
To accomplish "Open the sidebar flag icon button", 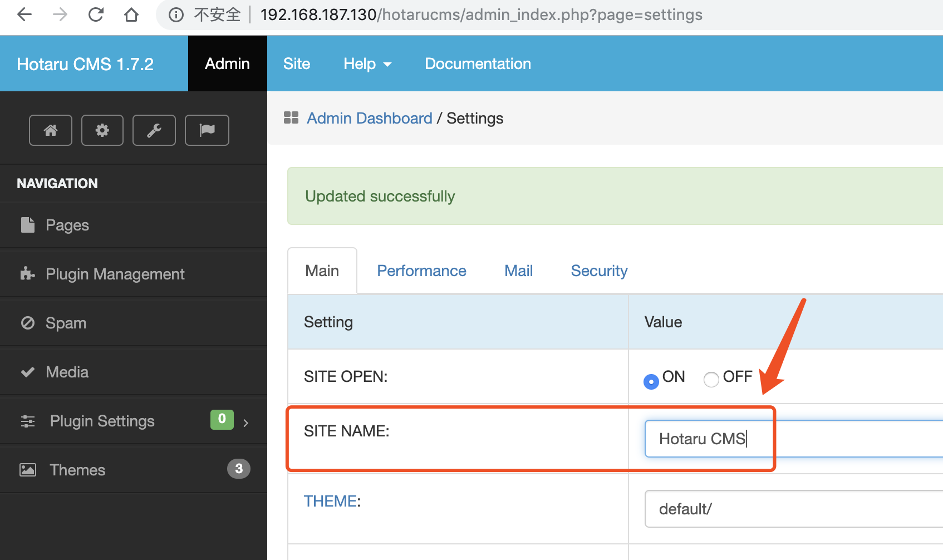I will [207, 130].
